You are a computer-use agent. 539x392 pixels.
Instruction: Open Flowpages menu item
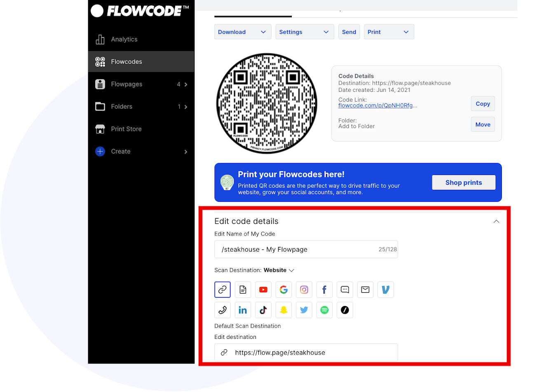tap(141, 84)
